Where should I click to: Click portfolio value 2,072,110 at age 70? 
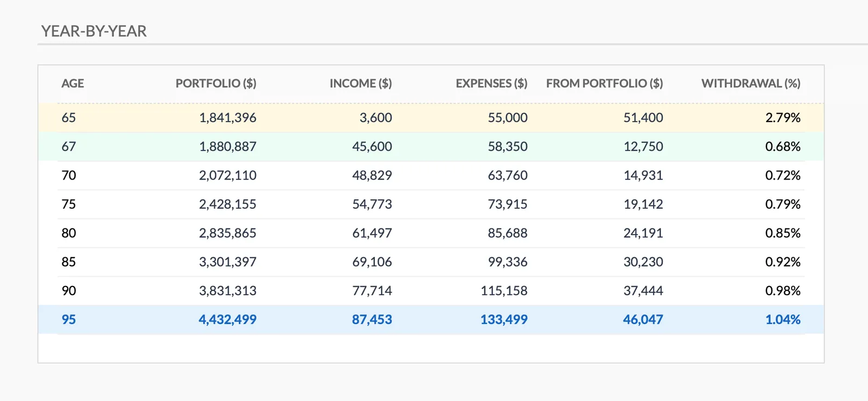227,175
